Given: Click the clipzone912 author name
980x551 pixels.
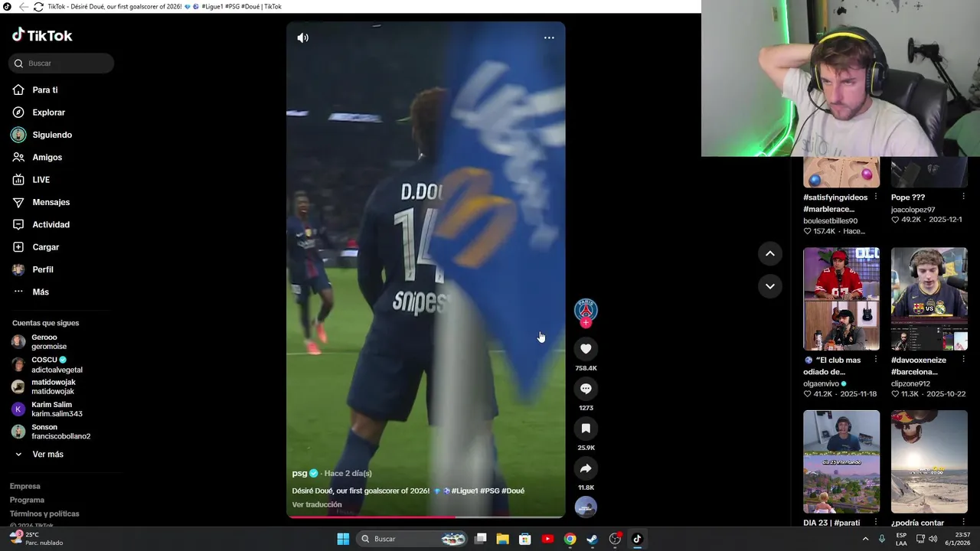Looking at the screenshot, I should pos(910,384).
